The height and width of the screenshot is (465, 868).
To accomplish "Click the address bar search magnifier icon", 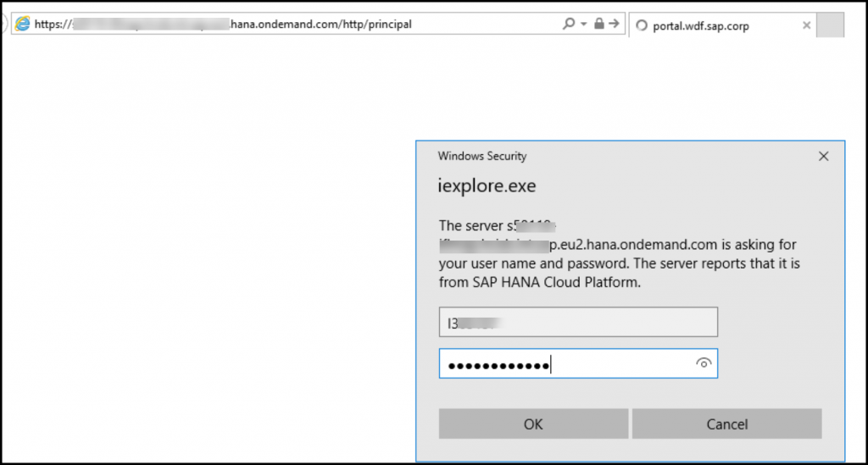I will [x=569, y=24].
